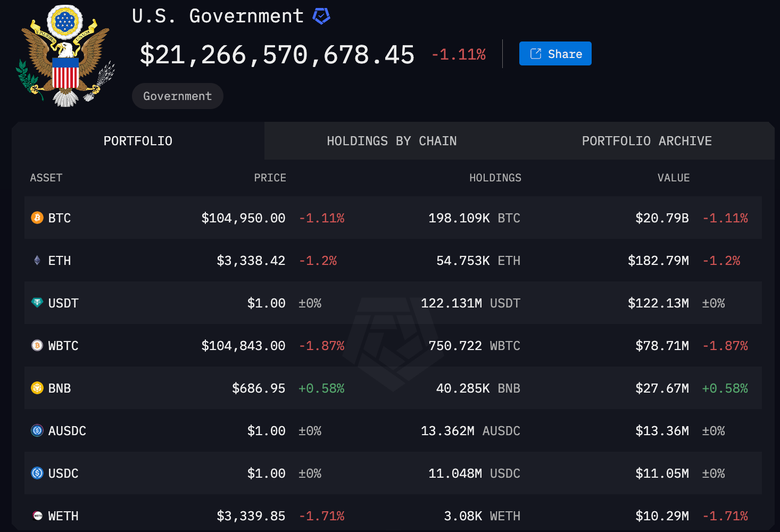Open the USDT asset link
The height and width of the screenshot is (532, 780).
[63, 303]
